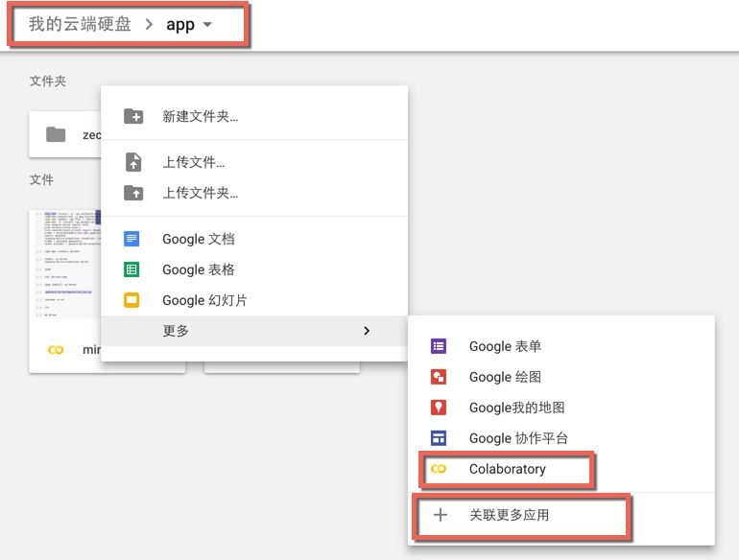This screenshot has height=560, width=739.
Task: Click the Google Sites icon
Action: tap(439, 438)
